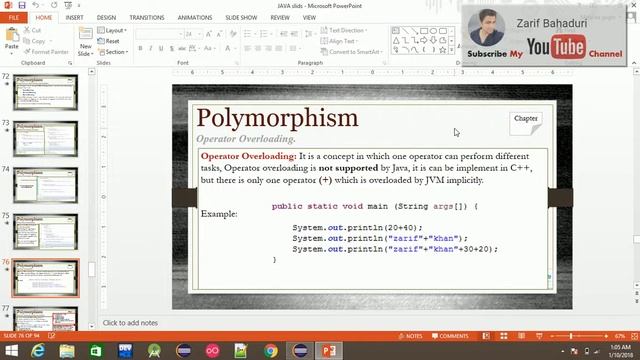Open the FILE tab
The height and width of the screenshot is (360, 640).
[14, 18]
